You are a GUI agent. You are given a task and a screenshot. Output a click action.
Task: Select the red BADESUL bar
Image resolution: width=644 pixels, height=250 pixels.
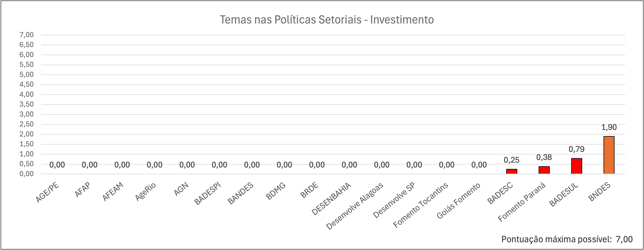(576, 166)
